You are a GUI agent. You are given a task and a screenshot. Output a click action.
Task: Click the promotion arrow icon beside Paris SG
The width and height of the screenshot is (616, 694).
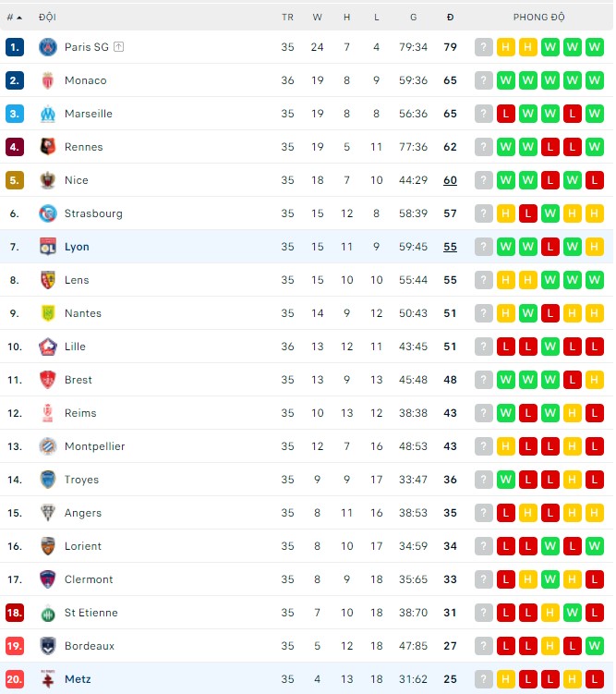click(119, 47)
